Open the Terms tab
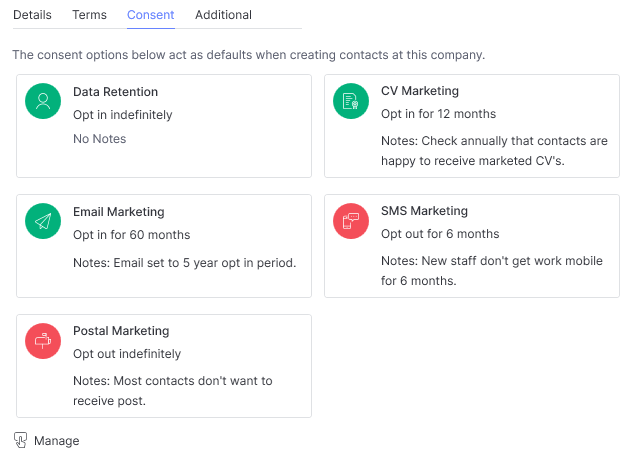Viewport: 634px width, 459px height. (89, 15)
